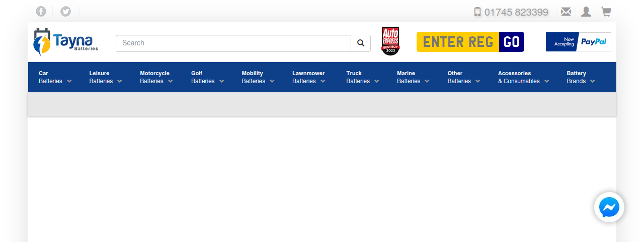Open the shopping cart icon
Screen dimensions: 644x242
pos(606,12)
